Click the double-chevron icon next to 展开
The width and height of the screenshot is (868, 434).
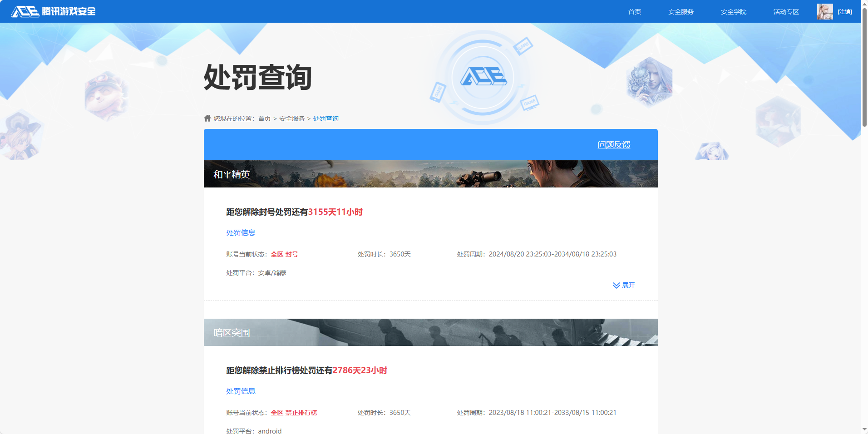point(616,285)
